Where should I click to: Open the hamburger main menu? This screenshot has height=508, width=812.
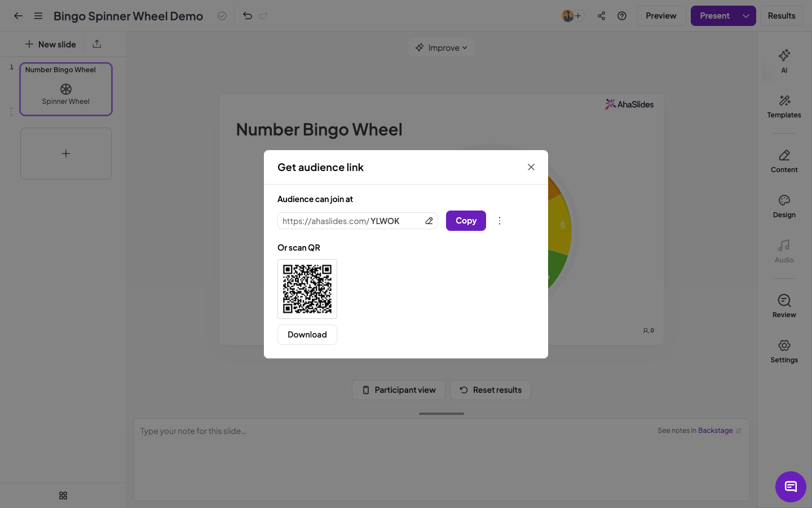(38, 16)
